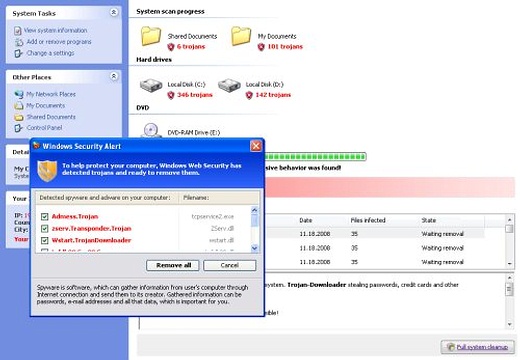Click the State column header

429,220
